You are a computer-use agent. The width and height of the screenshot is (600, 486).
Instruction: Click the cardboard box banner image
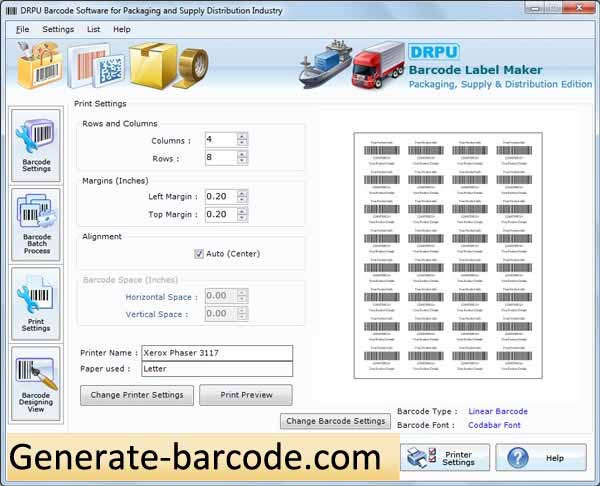click(154, 65)
